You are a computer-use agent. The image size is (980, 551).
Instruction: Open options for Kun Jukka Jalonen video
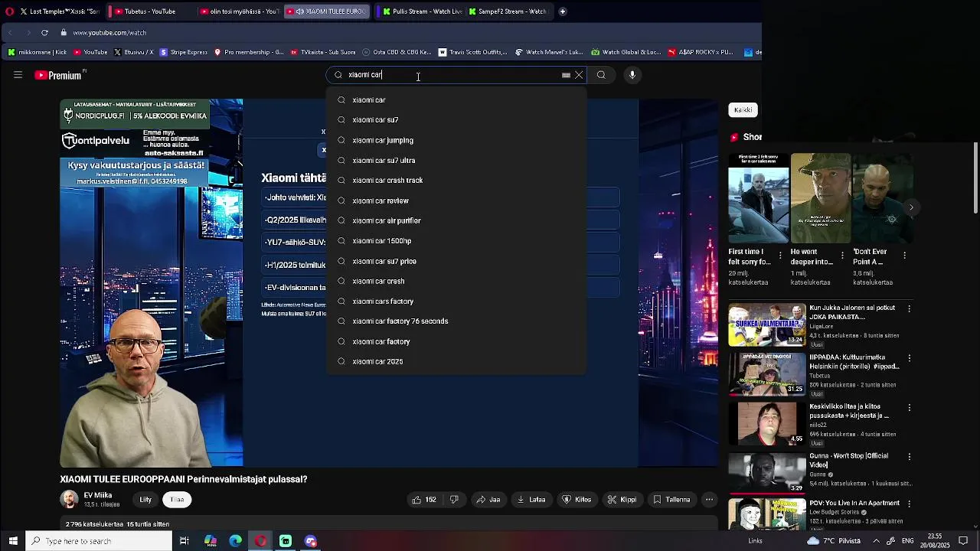[909, 308]
